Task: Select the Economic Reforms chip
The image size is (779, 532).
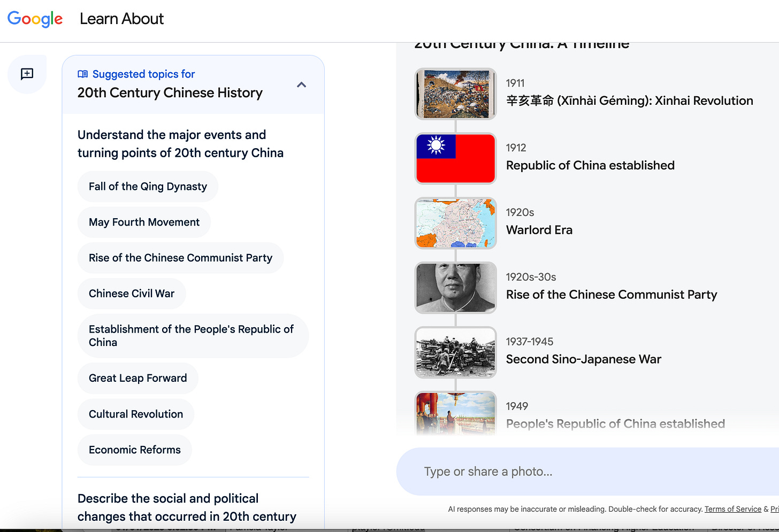Action: (x=135, y=450)
